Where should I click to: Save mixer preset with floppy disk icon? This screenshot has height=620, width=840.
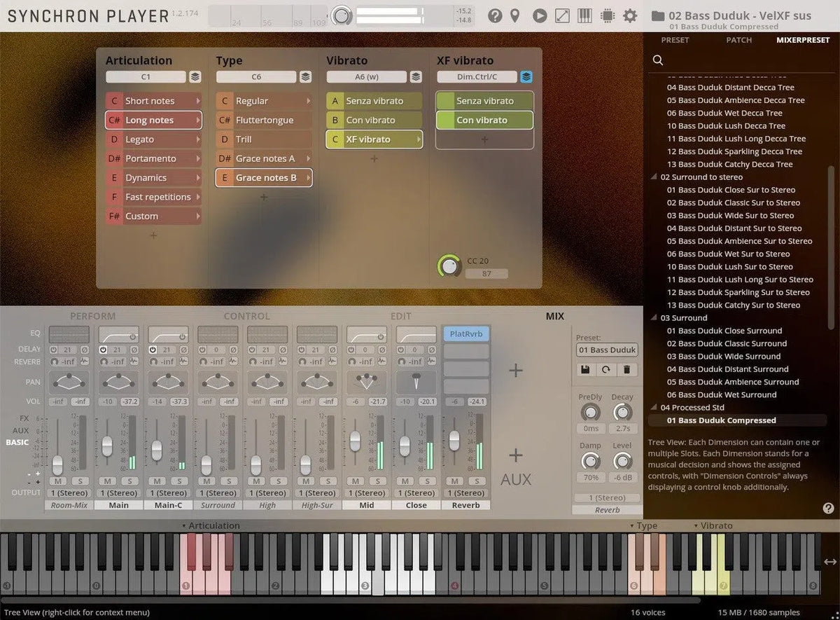click(585, 369)
